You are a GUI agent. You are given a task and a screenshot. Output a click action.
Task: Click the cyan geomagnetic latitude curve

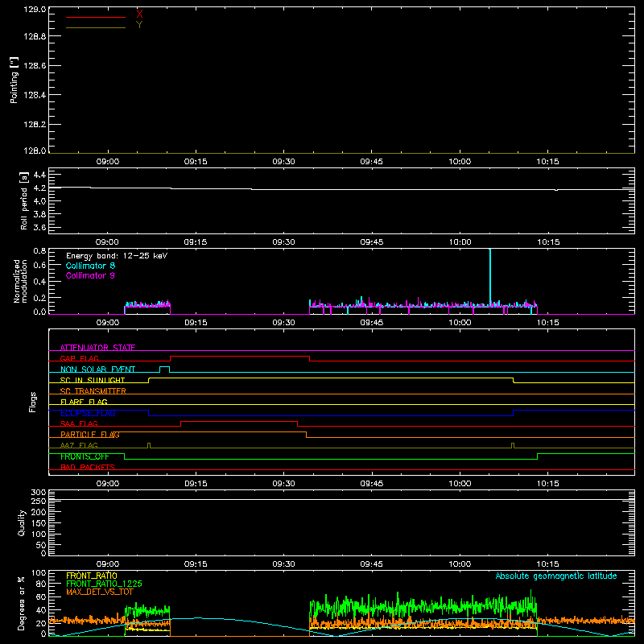coord(341,627)
